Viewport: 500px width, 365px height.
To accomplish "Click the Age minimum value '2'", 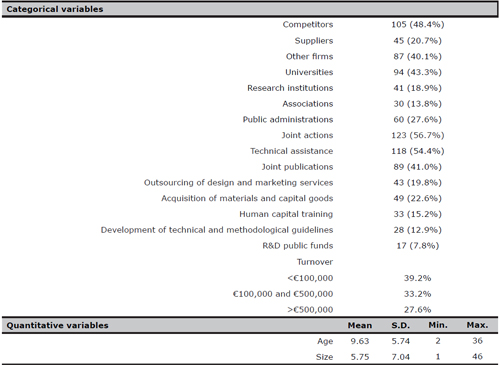I will coord(438,341).
